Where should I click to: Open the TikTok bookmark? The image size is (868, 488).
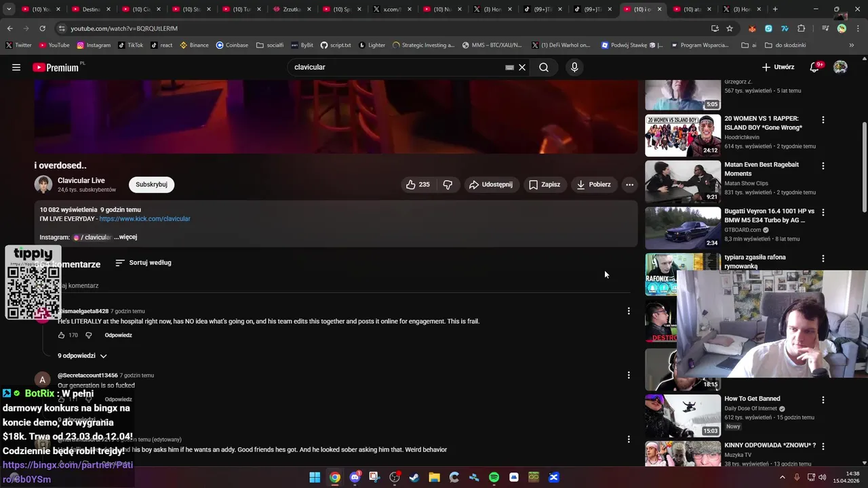coord(130,45)
